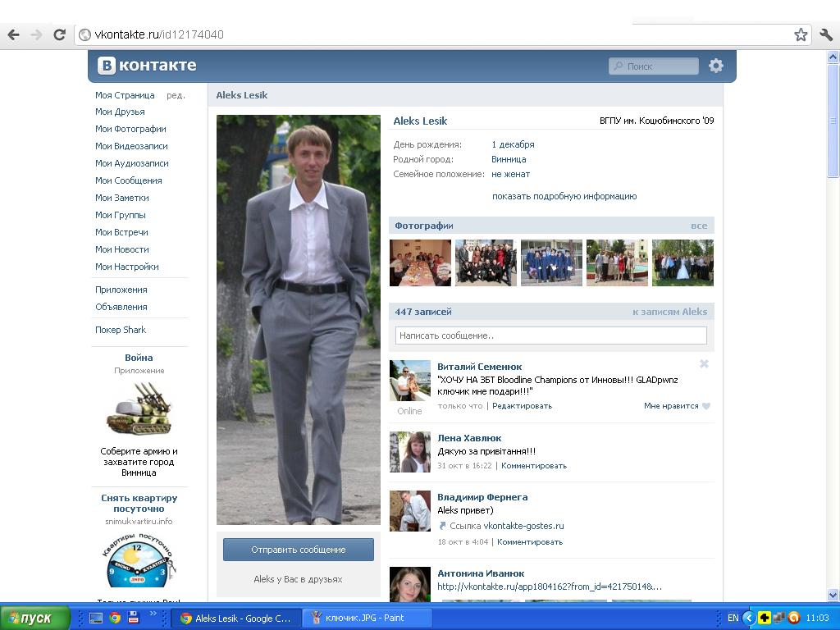Open the vkontakte-gostes.ru link
Screen dimensions: 840x630
tap(523, 526)
